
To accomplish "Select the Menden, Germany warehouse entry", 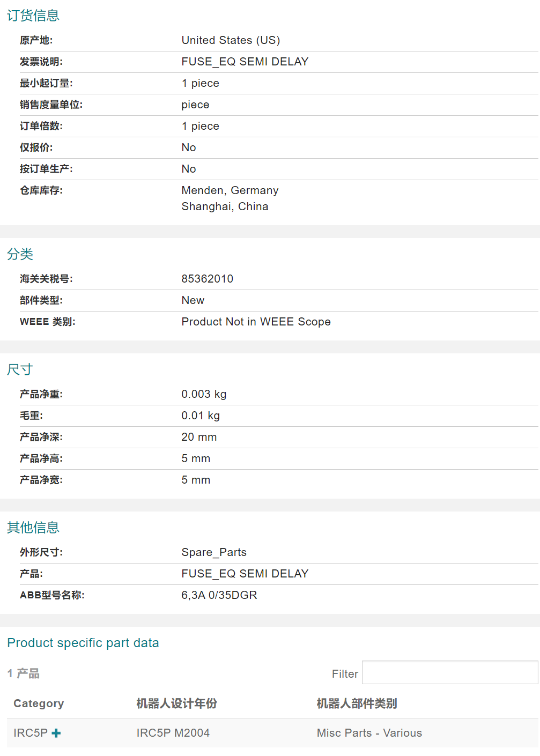I will 230,190.
